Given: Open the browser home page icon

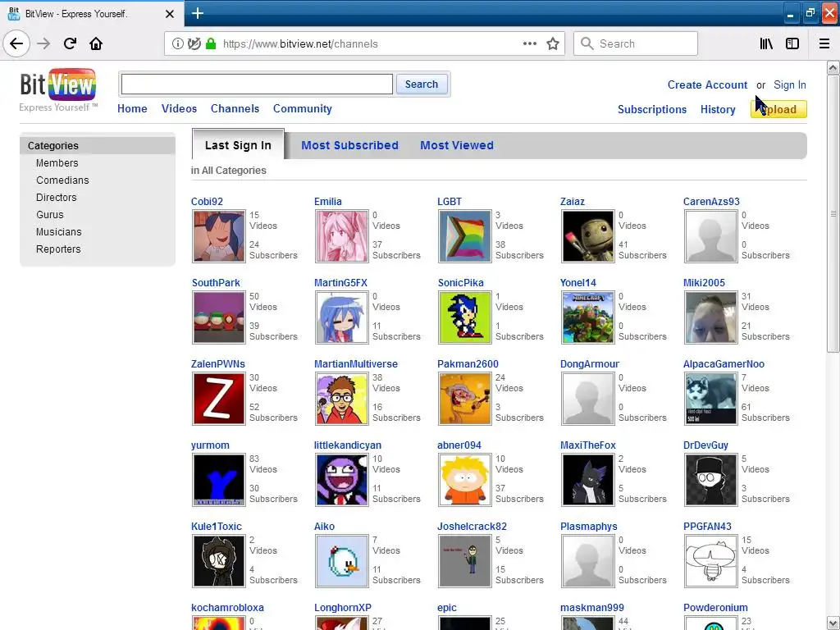Looking at the screenshot, I should (96, 43).
